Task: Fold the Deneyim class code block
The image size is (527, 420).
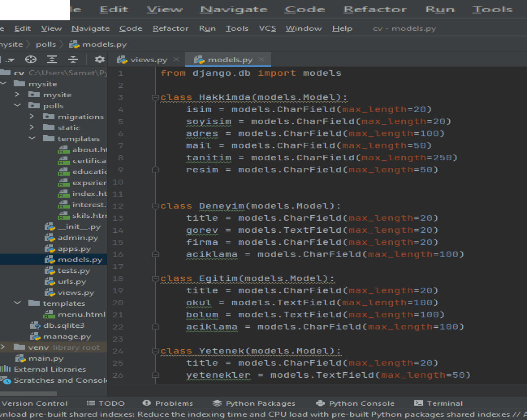Action: click(x=155, y=206)
